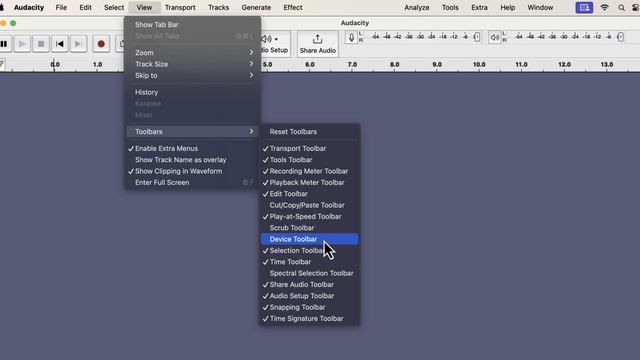Skip to start of the track
This screenshot has height=360, width=640.
point(60,44)
